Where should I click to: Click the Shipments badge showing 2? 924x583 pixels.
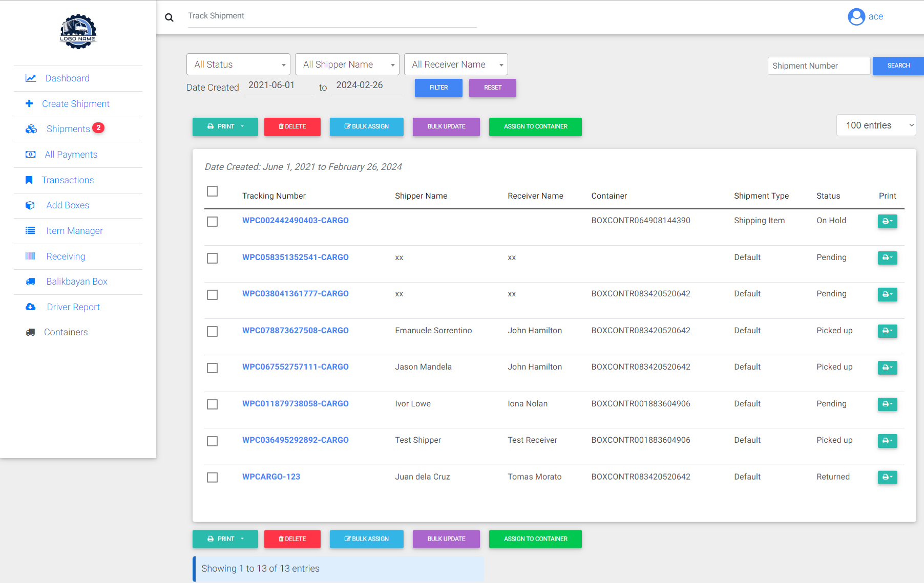coord(98,128)
